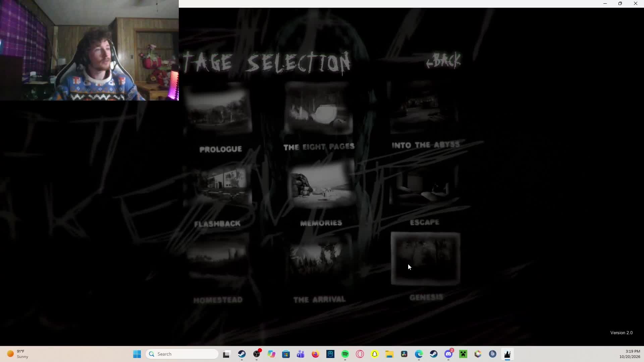
Task: Click THE ARRIVAL stage label
Action: coord(319,299)
